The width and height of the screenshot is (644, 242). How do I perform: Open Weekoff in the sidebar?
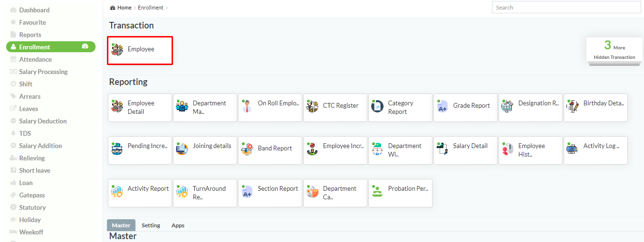point(31,232)
